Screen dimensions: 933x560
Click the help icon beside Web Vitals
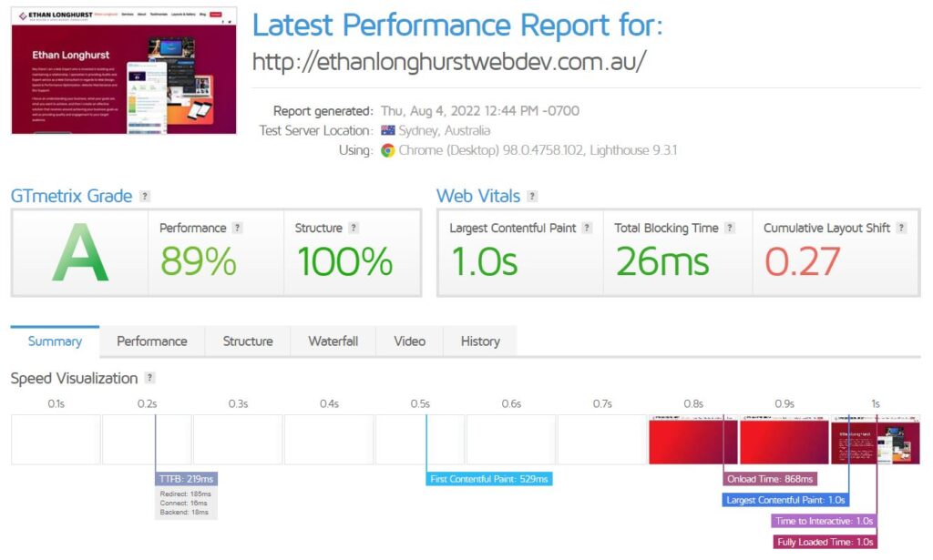point(532,196)
